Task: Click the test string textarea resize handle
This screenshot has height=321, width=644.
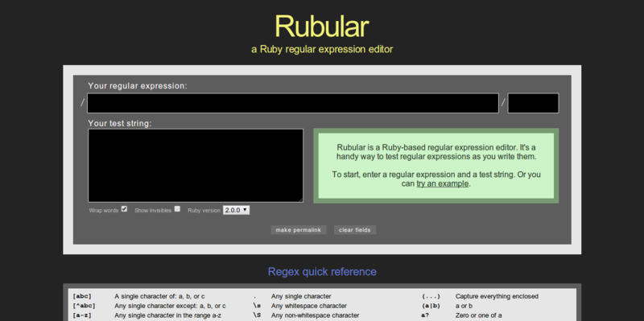Action: coord(300,200)
